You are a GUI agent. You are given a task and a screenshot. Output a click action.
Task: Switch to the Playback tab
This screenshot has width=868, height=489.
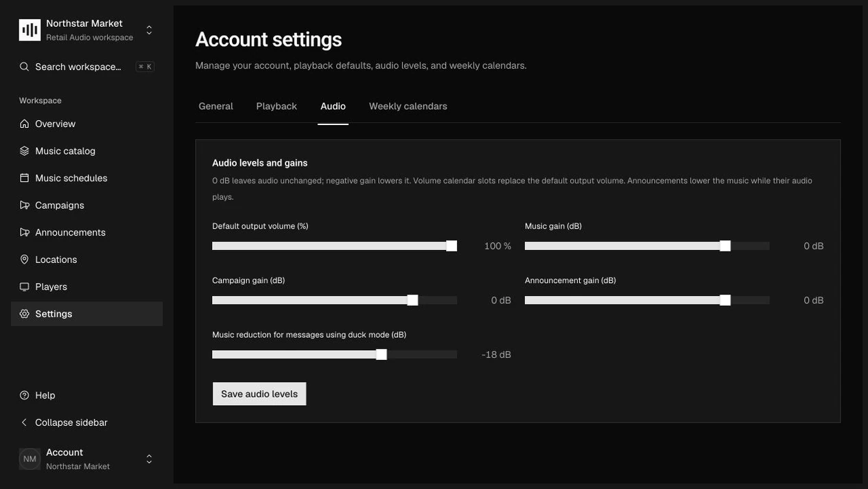[x=277, y=106]
